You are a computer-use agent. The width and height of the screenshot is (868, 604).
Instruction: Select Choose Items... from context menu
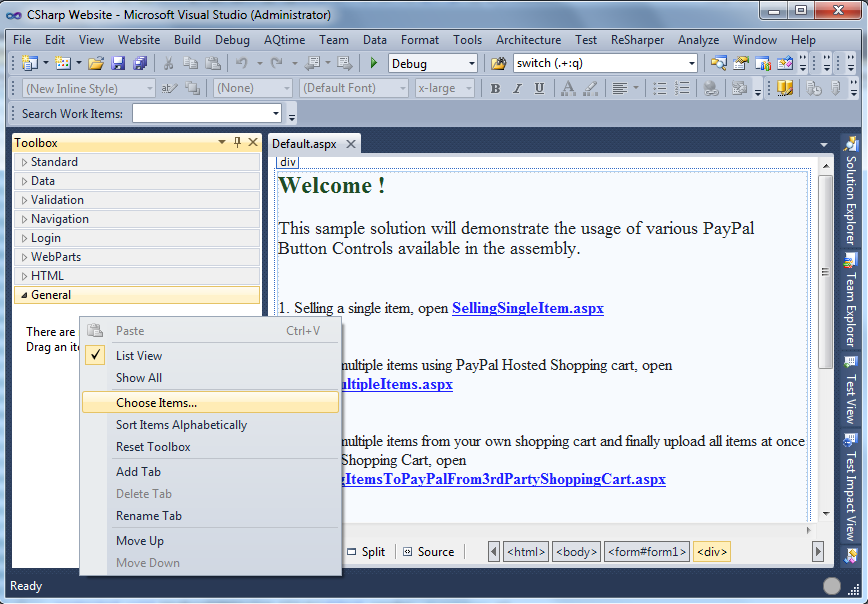point(157,403)
